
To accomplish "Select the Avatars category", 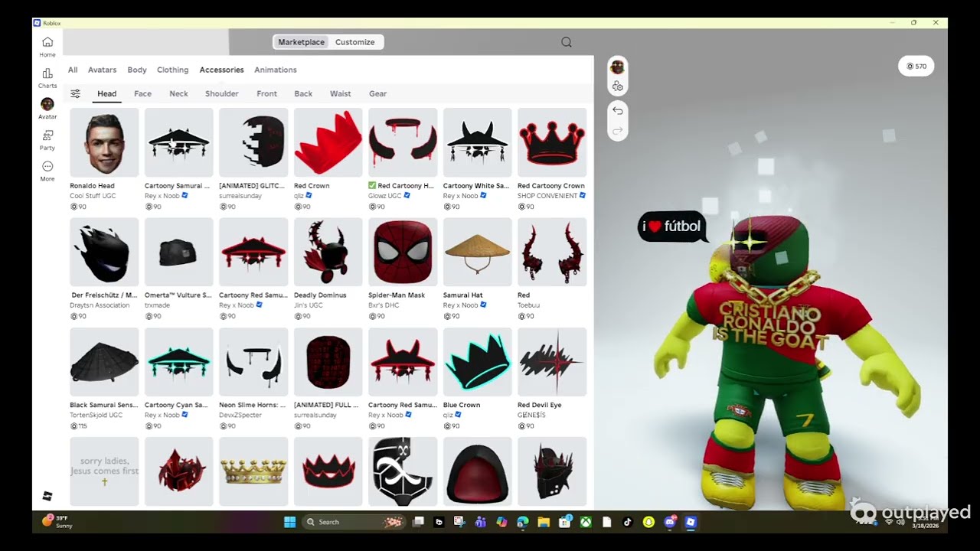I will coord(103,70).
